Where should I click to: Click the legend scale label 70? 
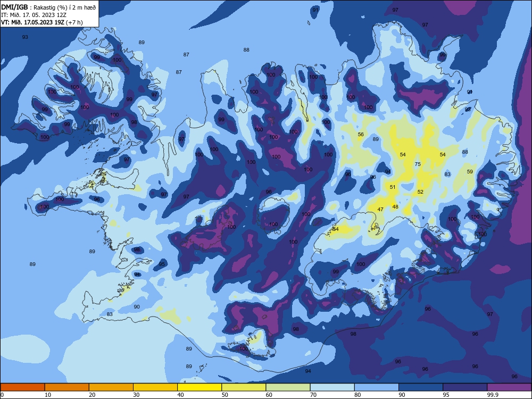[313, 395]
